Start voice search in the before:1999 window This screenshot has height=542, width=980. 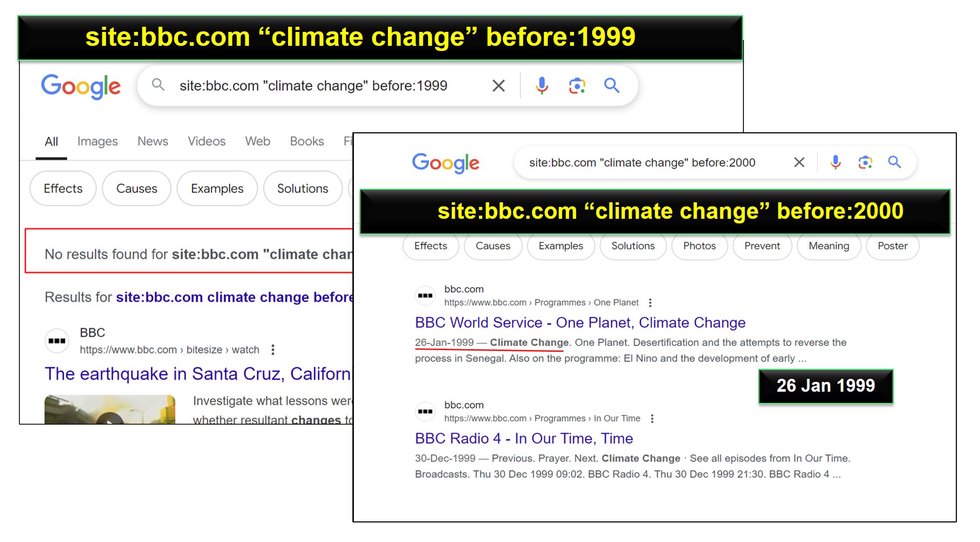pos(542,85)
